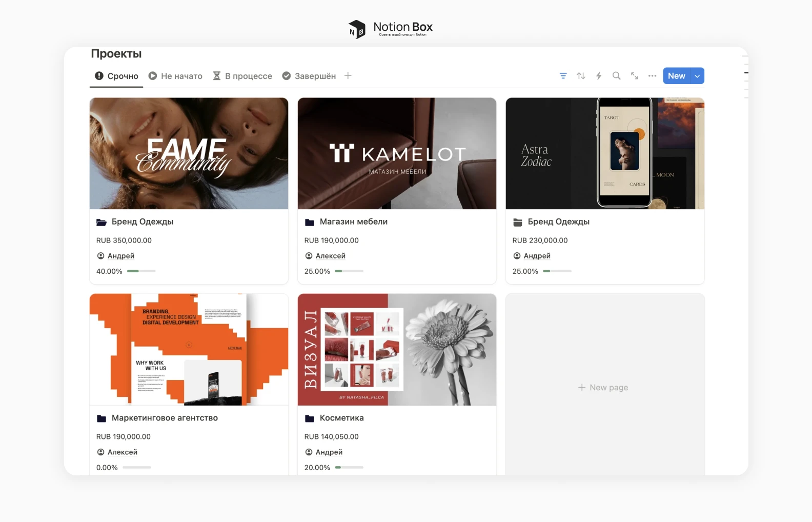Image resolution: width=812 pixels, height=522 pixels.
Task: Open the Завершён view tab
Action: click(x=309, y=76)
